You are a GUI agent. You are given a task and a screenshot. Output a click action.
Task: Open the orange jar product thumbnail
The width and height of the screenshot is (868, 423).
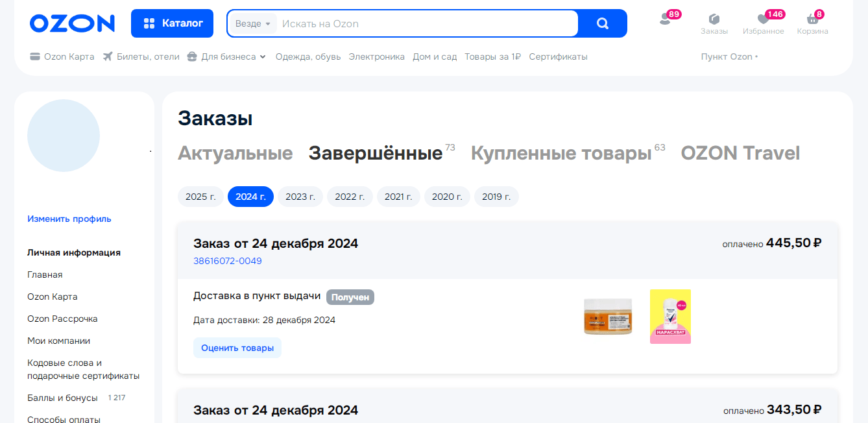tap(608, 317)
